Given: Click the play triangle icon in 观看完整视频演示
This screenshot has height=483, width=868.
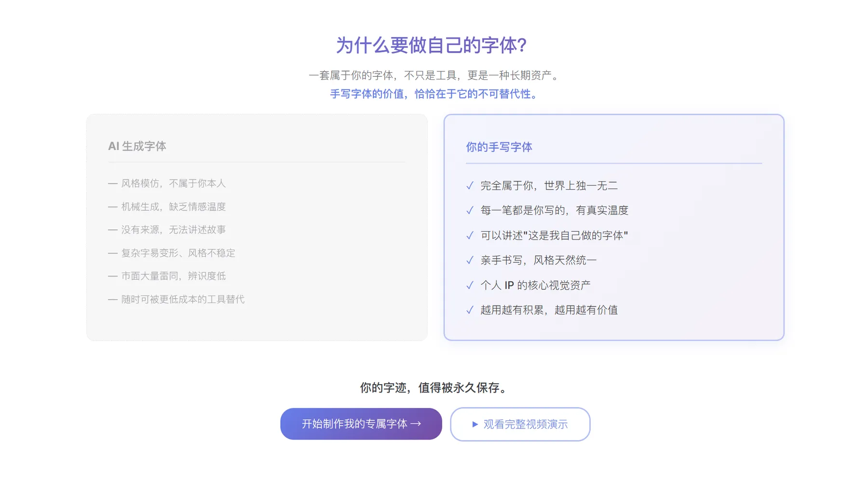Looking at the screenshot, I should click(475, 425).
